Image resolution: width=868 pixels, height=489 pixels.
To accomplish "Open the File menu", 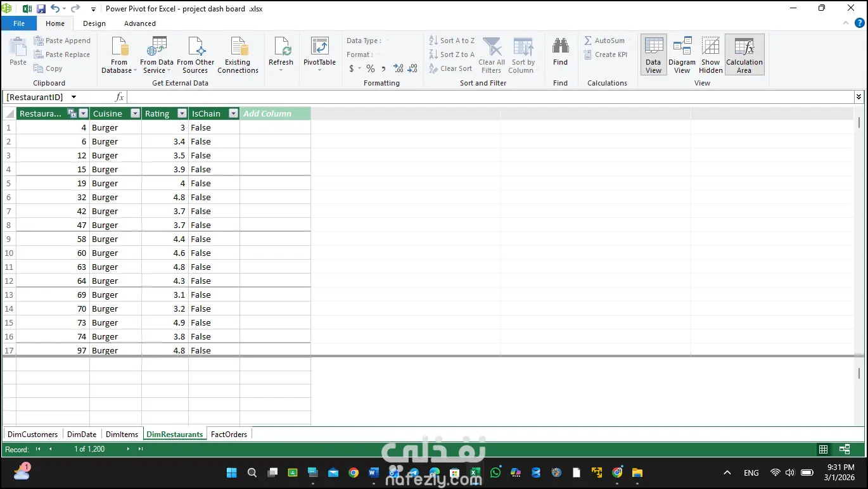I will 19,23.
